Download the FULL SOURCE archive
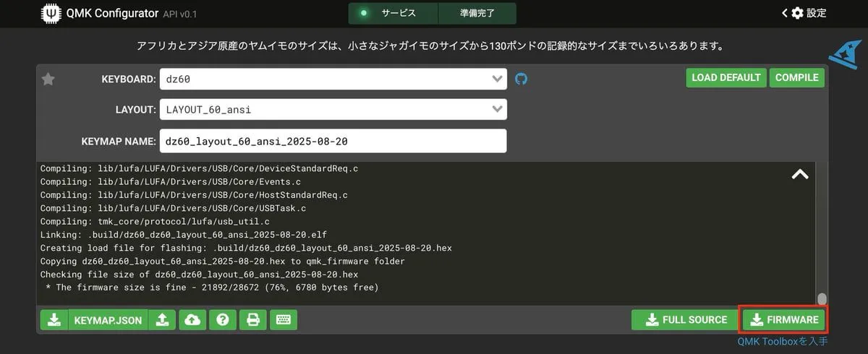 coord(684,320)
